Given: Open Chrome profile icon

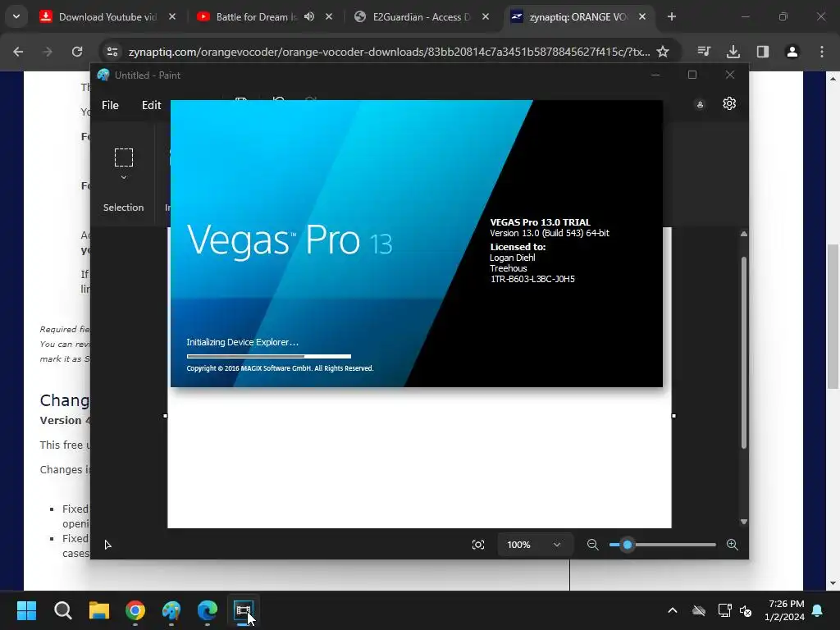Looking at the screenshot, I should (792, 52).
